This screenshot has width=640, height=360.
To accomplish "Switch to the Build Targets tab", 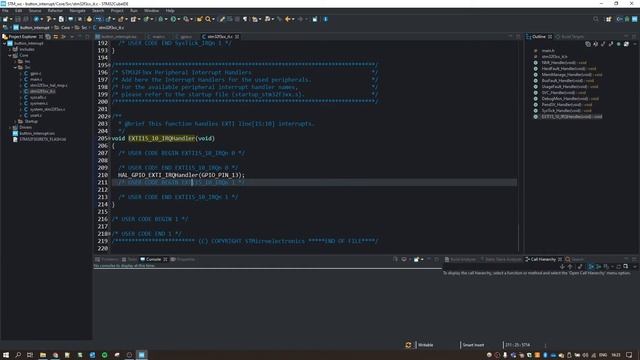I will tap(569, 37).
